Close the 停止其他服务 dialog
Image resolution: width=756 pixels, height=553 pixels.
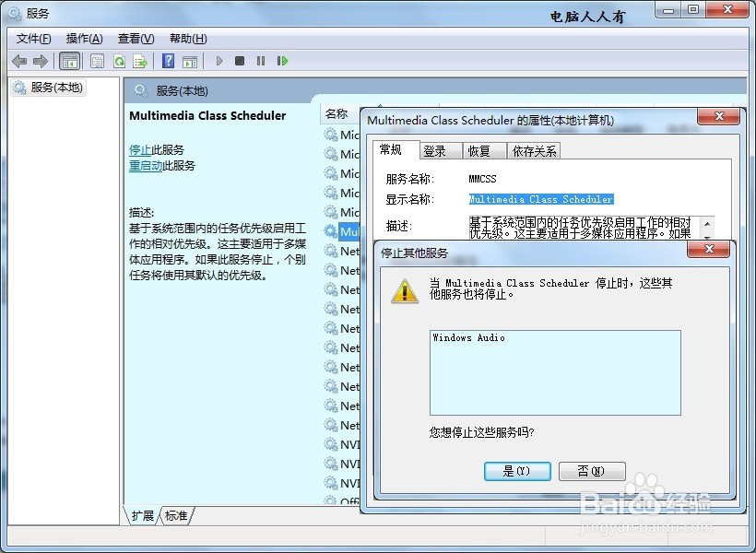709,249
